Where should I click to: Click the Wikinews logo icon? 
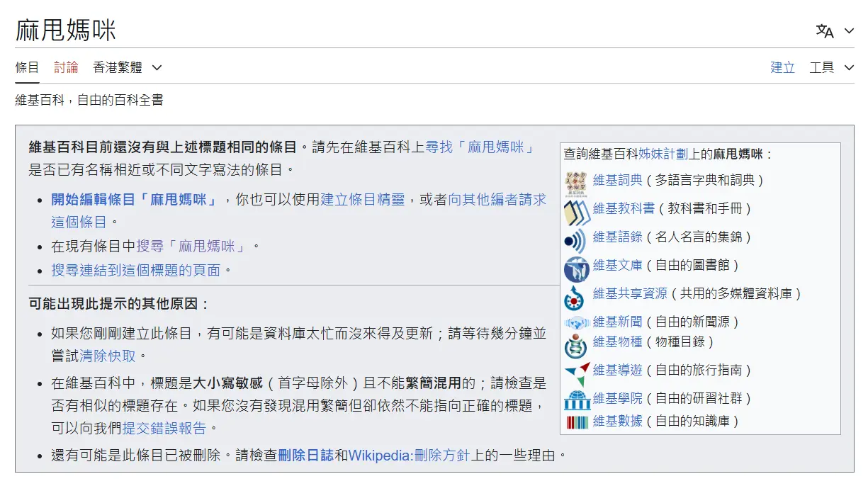pos(576,322)
